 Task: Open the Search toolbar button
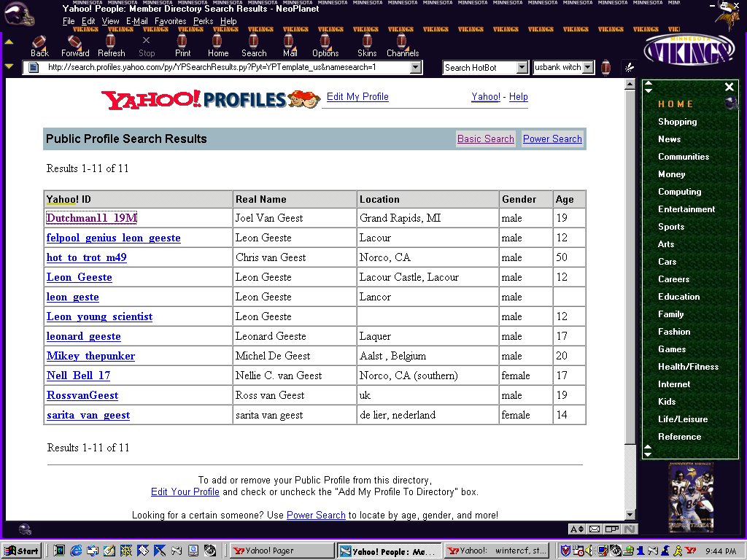[x=253, y=46]
